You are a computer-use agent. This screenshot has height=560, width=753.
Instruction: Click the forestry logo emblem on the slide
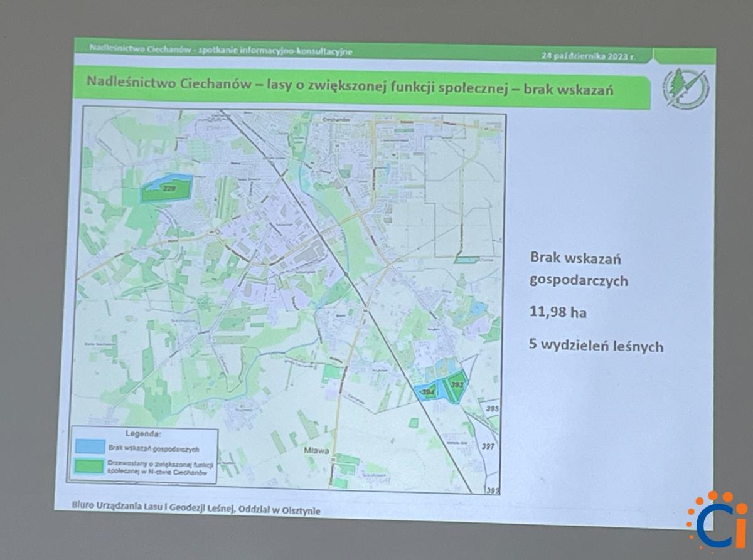(x=685, y=90)
